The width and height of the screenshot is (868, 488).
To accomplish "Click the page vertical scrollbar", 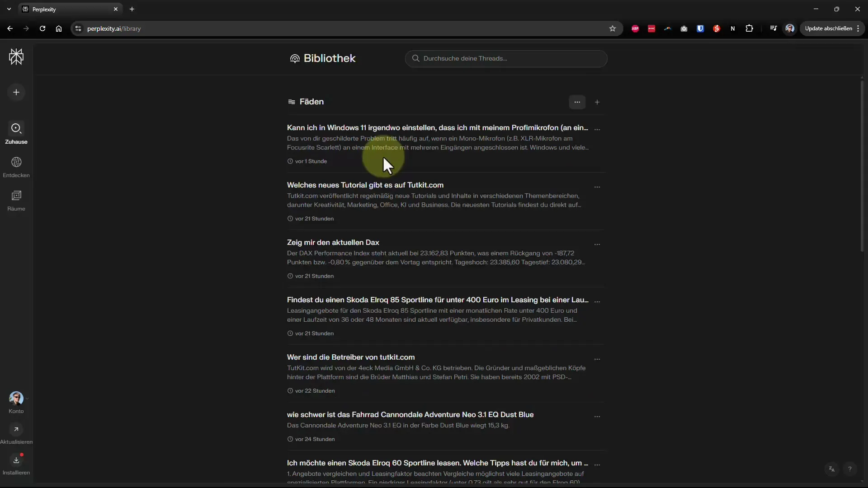I will pos(862,166).
